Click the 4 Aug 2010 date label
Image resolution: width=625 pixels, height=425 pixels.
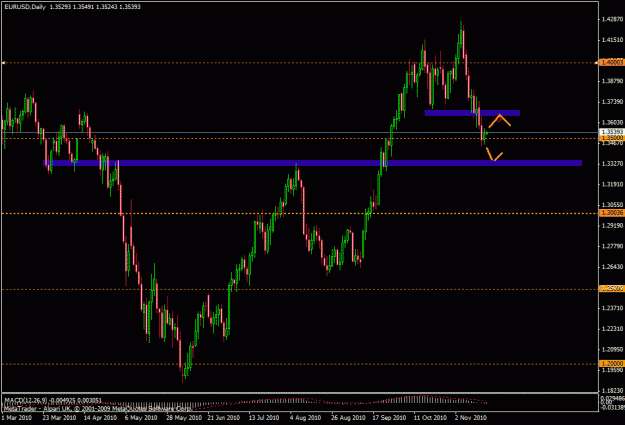pos(305,418)
